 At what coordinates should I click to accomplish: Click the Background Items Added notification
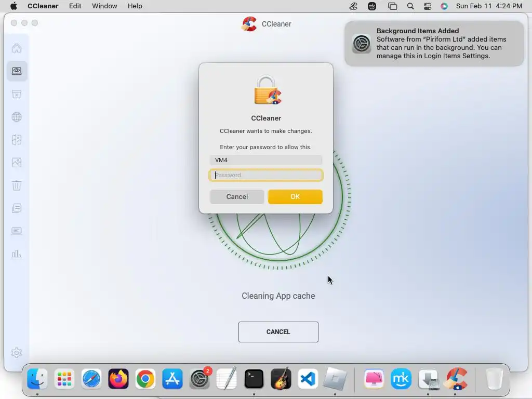point(434,44)
